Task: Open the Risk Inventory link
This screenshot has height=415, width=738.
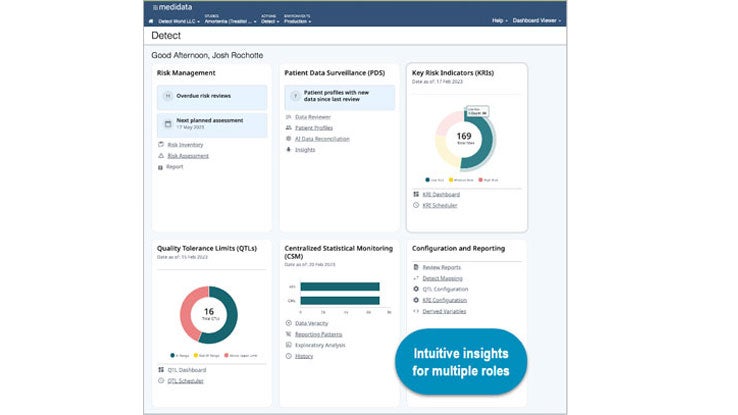Action: tap(185, 145)
